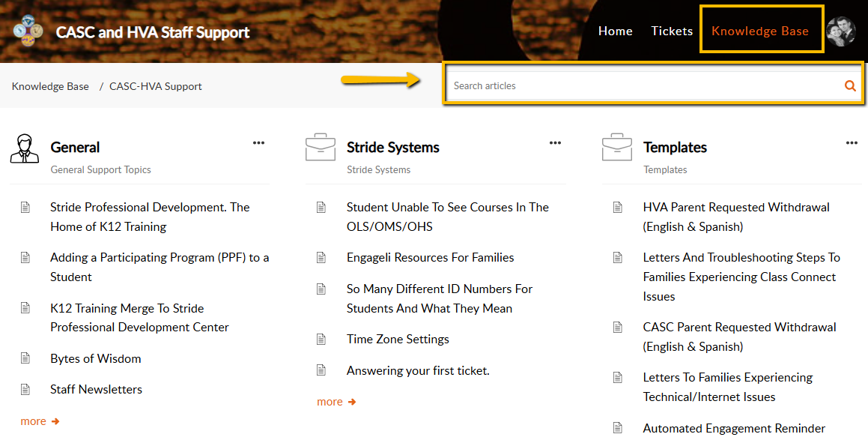
Task: Click the gray Stride Systems subtitle text
Action: [x=379, y=170]
